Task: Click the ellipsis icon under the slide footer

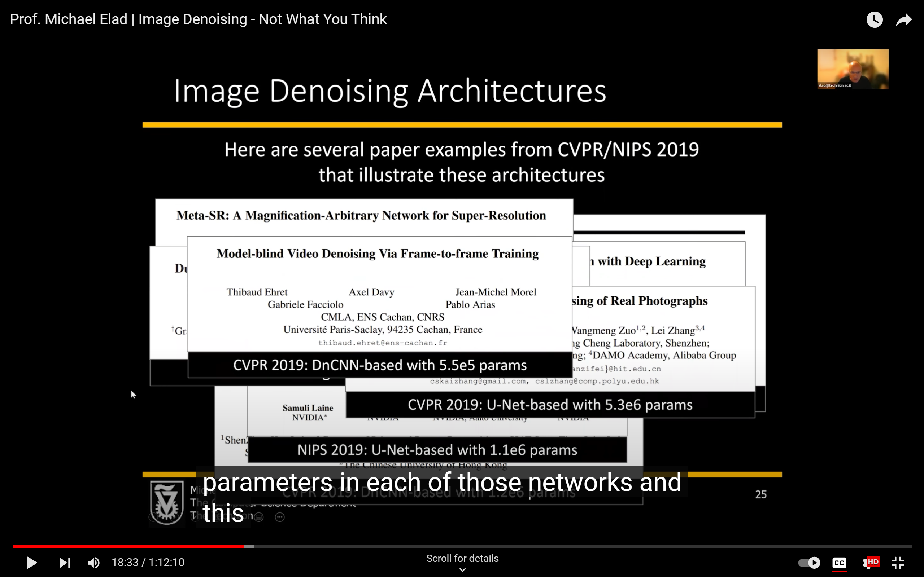Action: coord(279,517)
